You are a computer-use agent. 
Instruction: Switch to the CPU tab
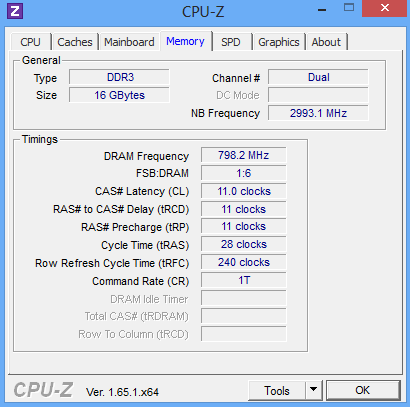30,42
